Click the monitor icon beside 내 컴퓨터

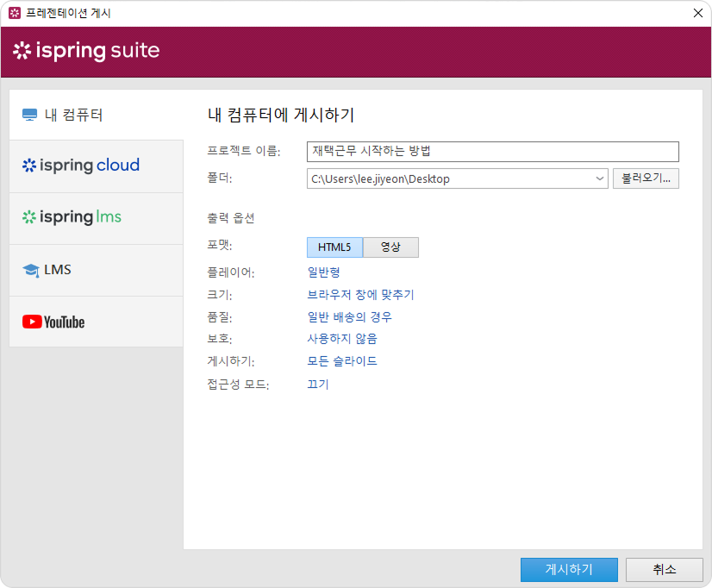30,115
